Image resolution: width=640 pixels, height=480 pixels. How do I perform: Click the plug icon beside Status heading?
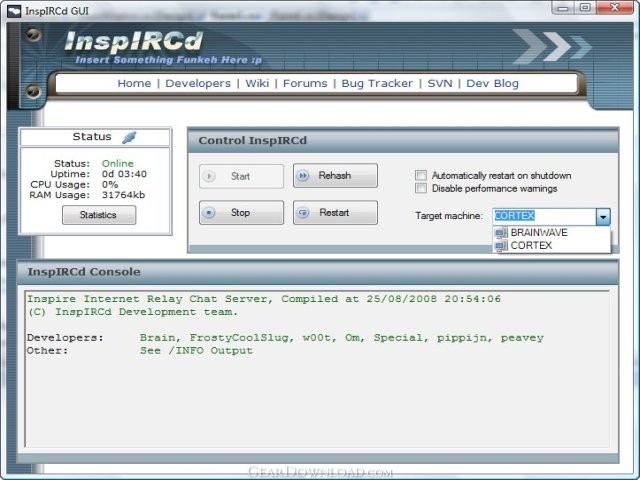pyautogui.click(x=129, y=138)
